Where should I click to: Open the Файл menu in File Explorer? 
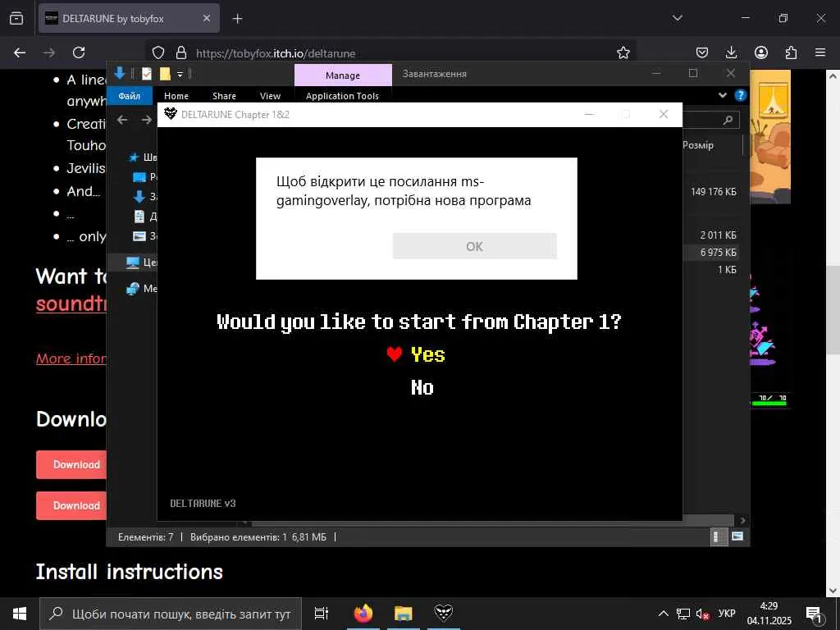tap(129, 96)
